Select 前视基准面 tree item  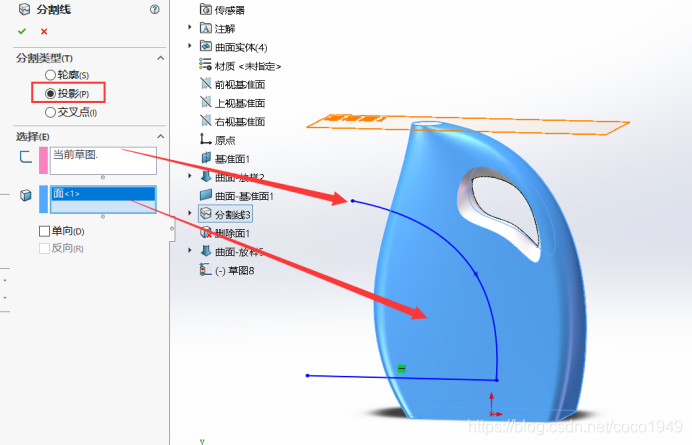pyautogui.click(x=240, y=84)
